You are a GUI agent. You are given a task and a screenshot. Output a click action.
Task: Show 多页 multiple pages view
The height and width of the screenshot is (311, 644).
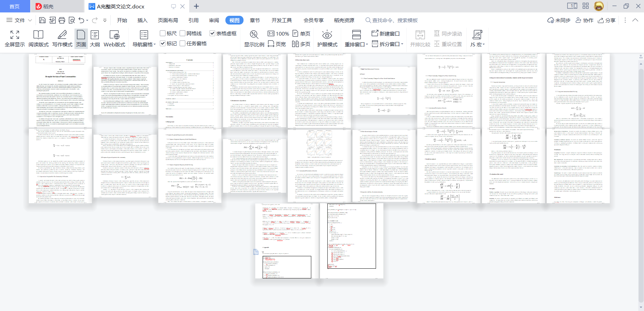click(x=301, y=44)
